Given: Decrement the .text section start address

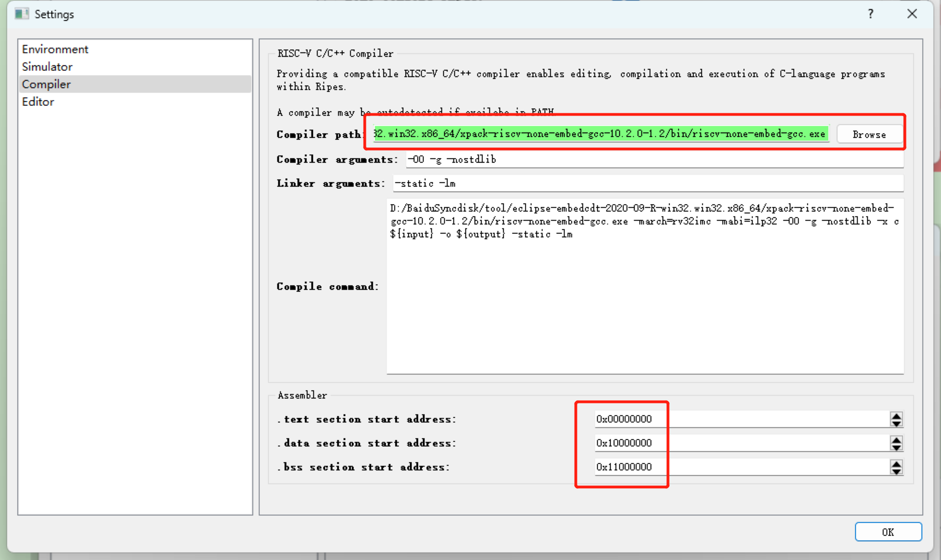Looking at the screenshot, I should point(896,423).
